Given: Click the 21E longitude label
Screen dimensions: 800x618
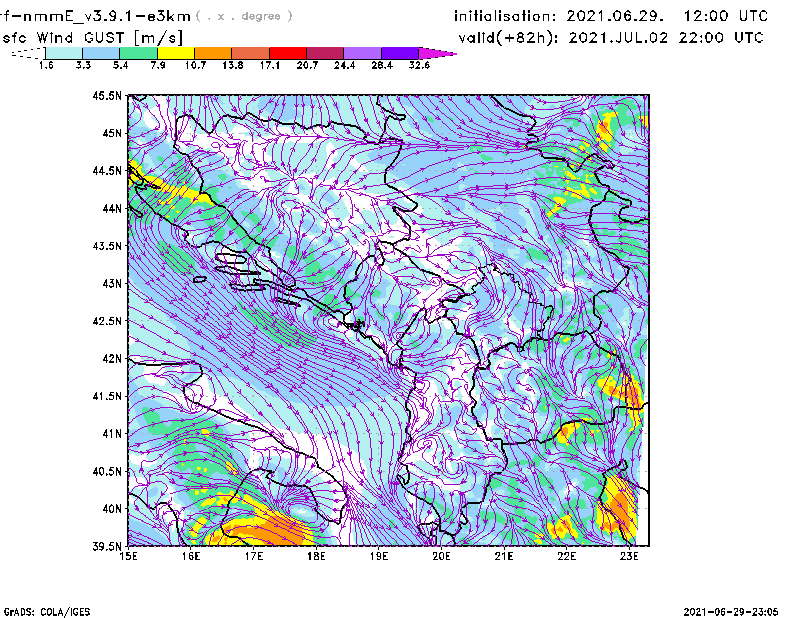Looking at the screenshot, I should (x=504, y=556).
